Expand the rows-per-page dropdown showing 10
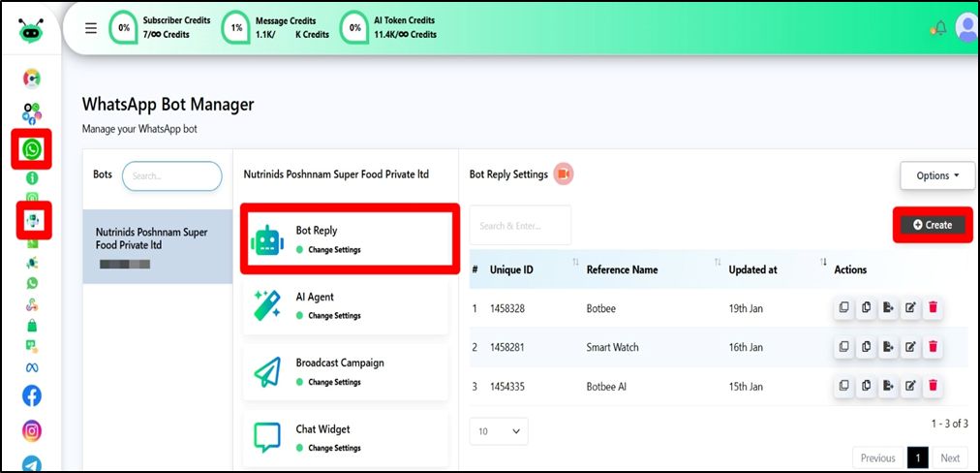Viewport: 980px width, 473px height. pyautogui.click(x=499, y=430)
